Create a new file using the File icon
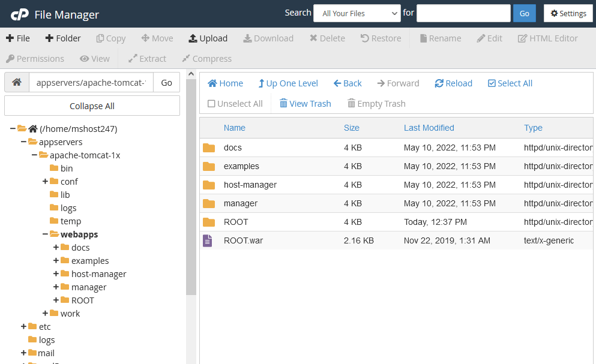Screen dimensions: 596x364 pyautogui.click(x=18, y=38)
